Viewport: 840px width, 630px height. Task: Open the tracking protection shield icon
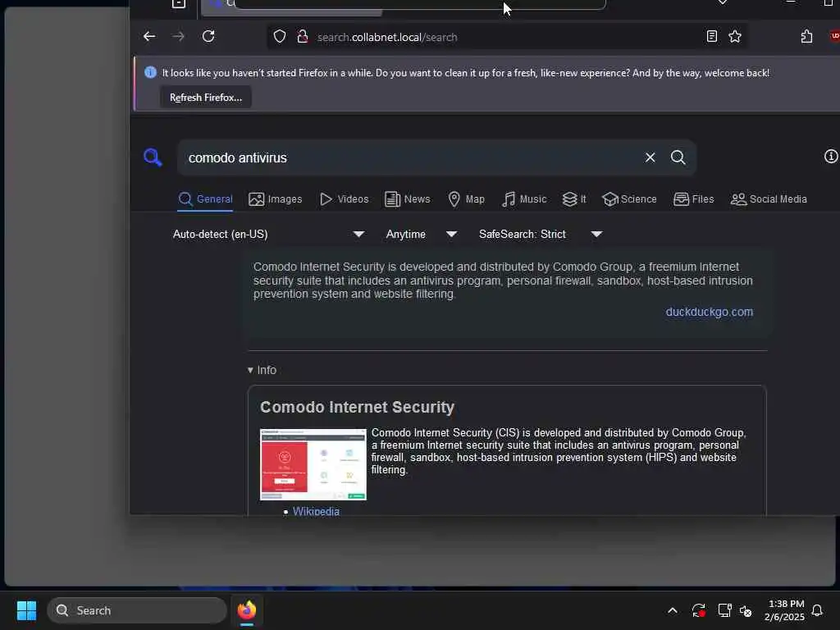[x=280, y=36]
